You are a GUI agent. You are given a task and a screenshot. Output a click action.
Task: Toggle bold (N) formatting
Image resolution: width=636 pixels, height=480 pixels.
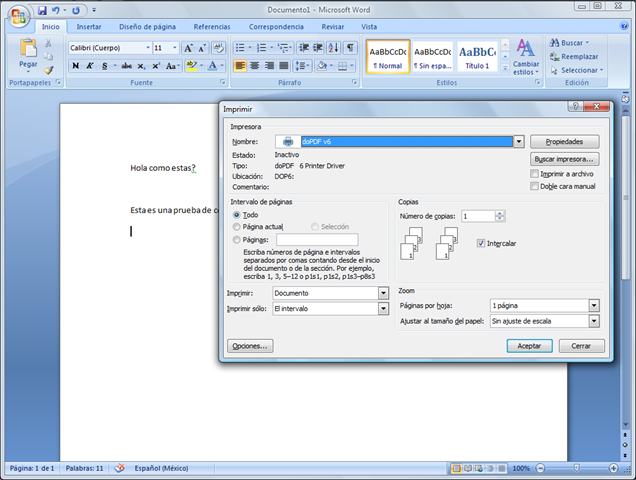click(x=75, y=66)
